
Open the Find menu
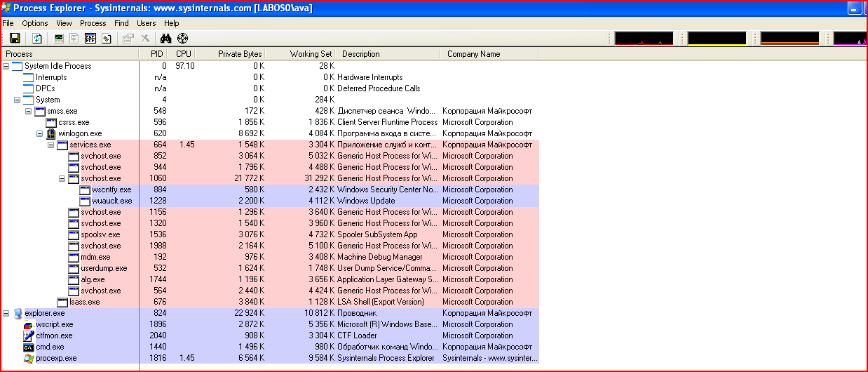(122, 23)
